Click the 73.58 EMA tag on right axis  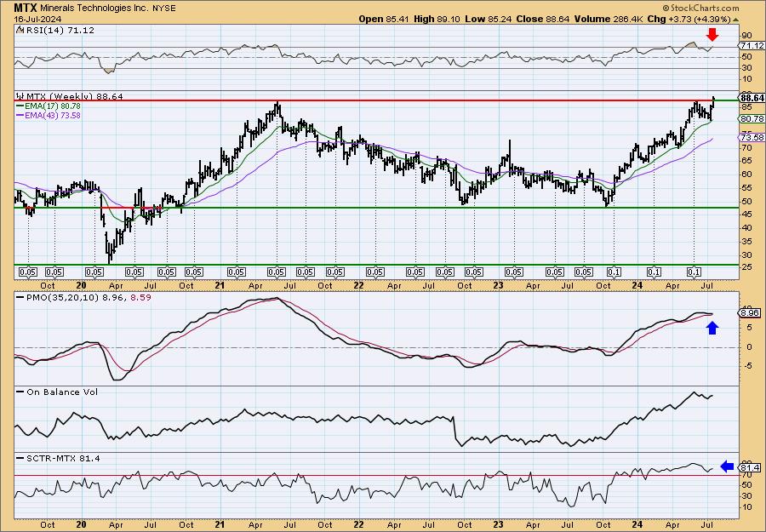pos(752,137)
